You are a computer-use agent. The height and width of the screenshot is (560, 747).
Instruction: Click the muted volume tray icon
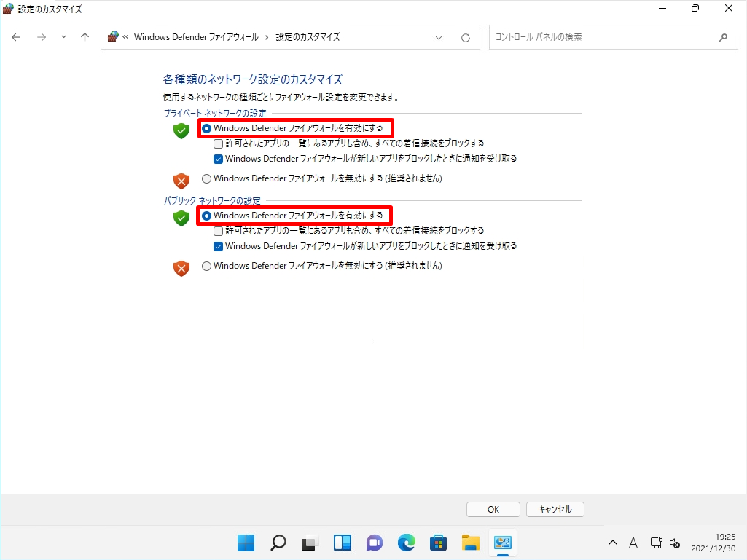675,543
